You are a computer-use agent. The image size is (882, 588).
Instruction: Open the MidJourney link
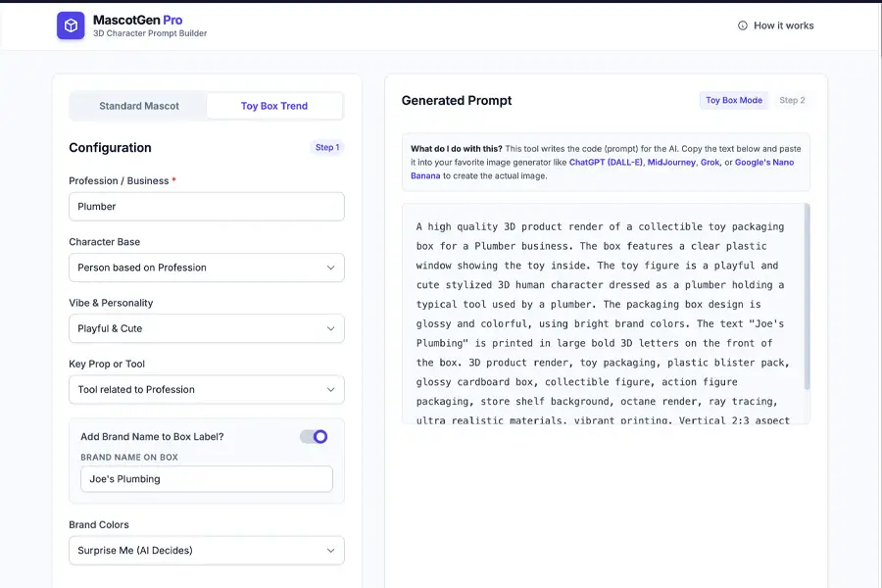(670, 163)
